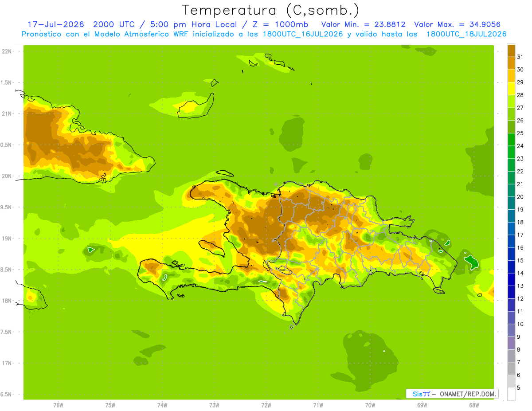Screen dimensions: 532x411
Task: Click the "72W" longitude axis label
Action: tap(266, 405)
